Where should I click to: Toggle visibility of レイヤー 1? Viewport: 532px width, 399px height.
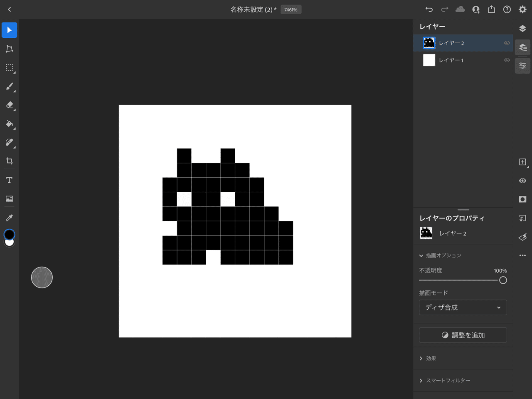point(507,60)
